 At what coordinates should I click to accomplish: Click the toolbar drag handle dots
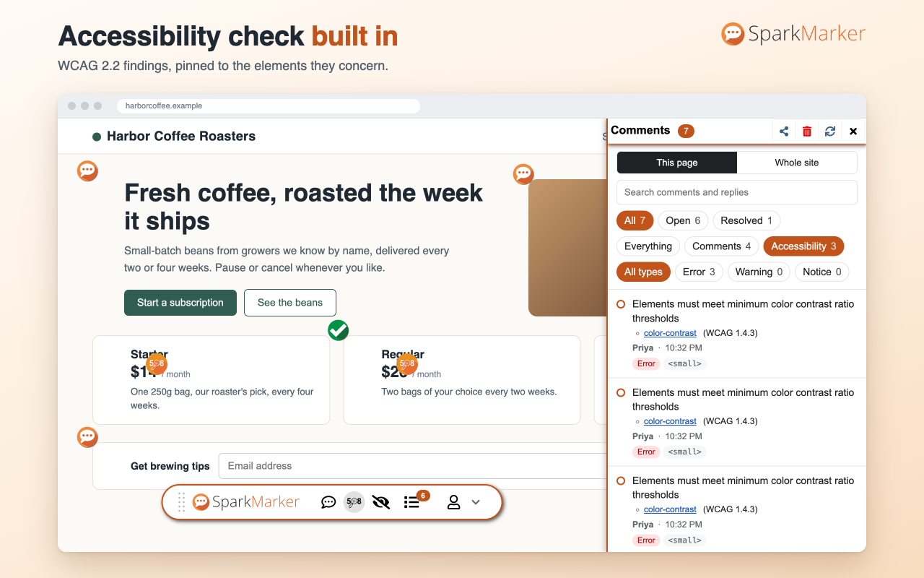click(x=181, y=502)
